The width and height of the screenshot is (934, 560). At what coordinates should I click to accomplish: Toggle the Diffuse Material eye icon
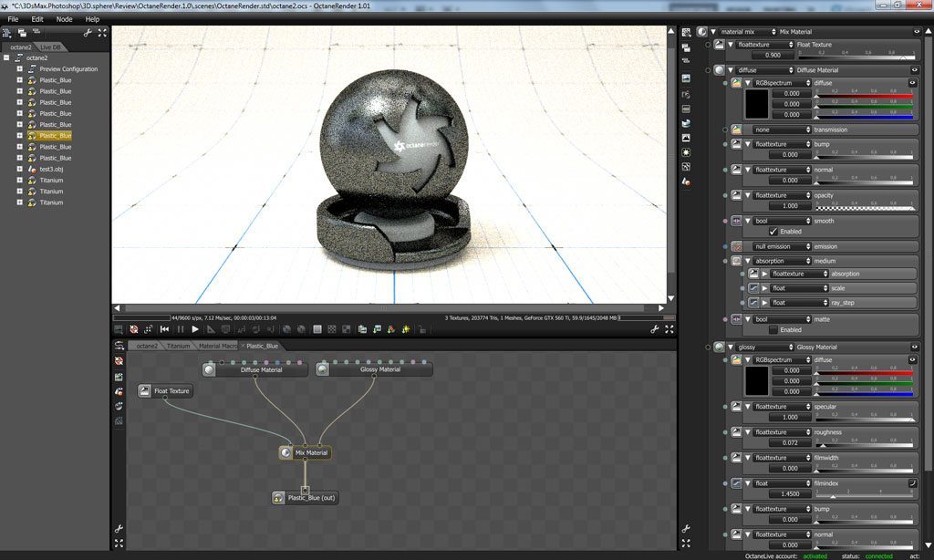(x=914, y=69)
